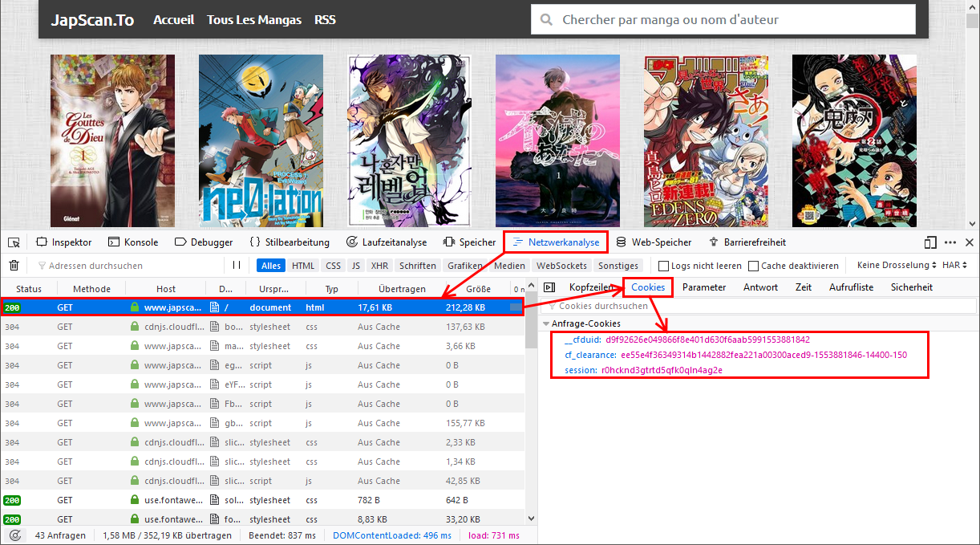Sort requests by Methode column
Image resolution: width=980 pixels, height=545 pixels.
point(91,288)
